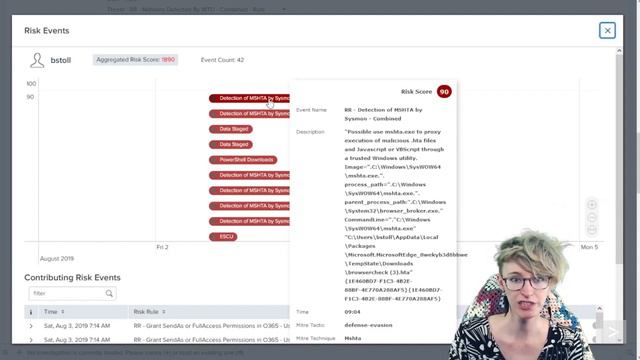Click the contributing events table scrollbar up arrow

(x=599, y=309)
